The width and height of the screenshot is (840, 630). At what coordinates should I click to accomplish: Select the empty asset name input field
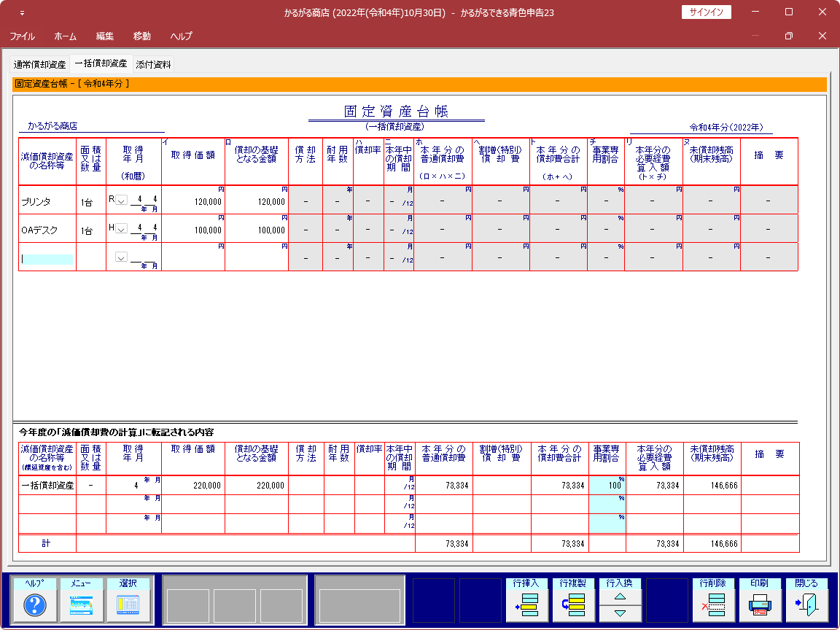point(47,260)
